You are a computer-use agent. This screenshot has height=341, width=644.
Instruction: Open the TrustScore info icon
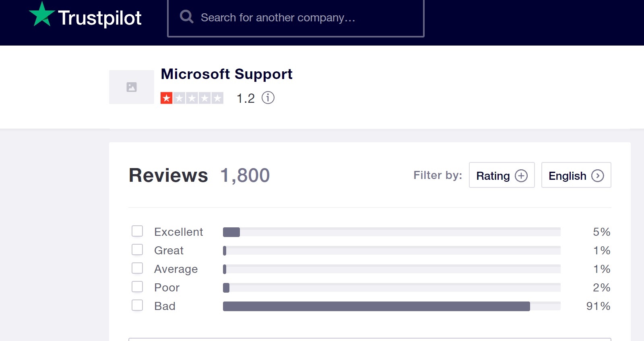pos(268,98)
